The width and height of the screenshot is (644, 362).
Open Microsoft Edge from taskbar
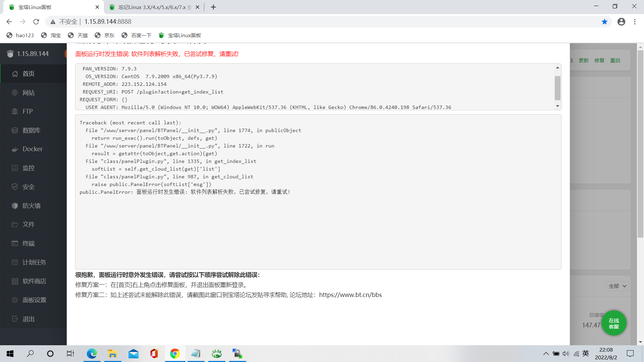(92, 354)
